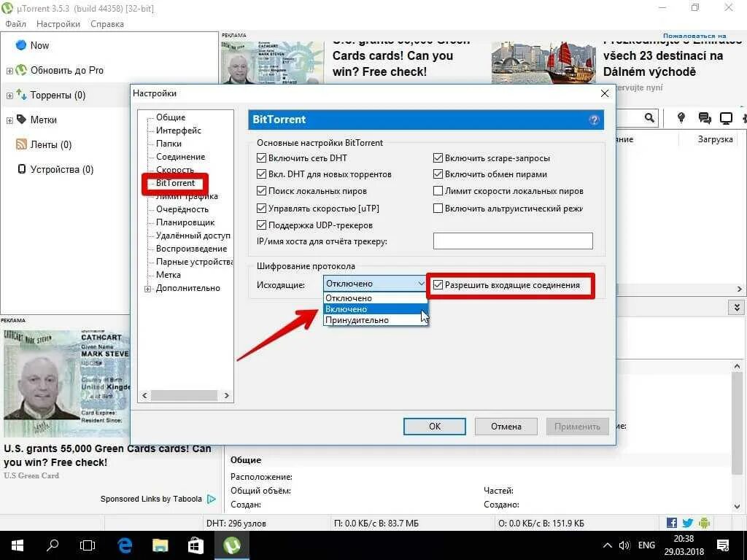Uncheck Разрешить входящие соединения
This screenshot has height=560, width=747.
[x=438, y=284]
